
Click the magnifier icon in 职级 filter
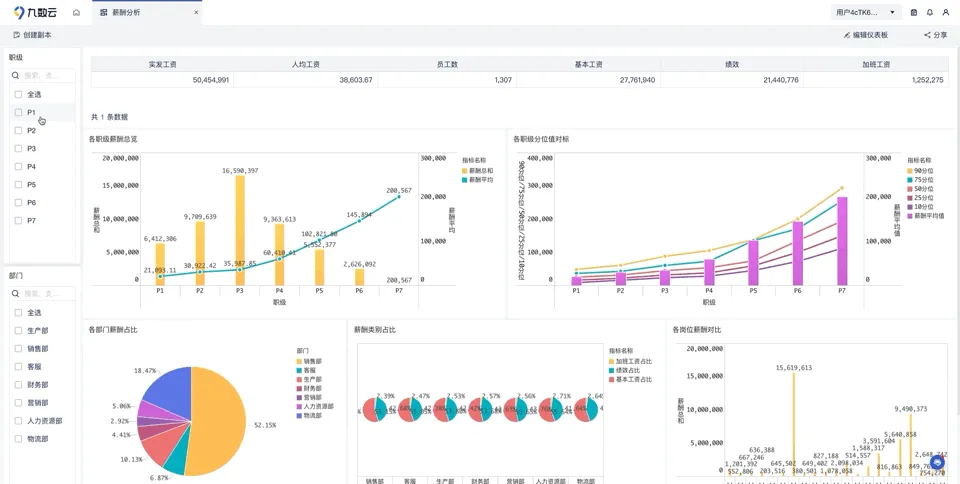click(16, 75)
